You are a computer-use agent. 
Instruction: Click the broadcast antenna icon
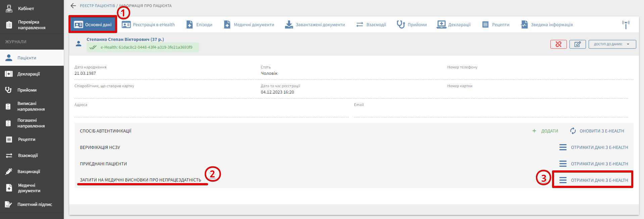pyautogui.click(x=626, y=24)
